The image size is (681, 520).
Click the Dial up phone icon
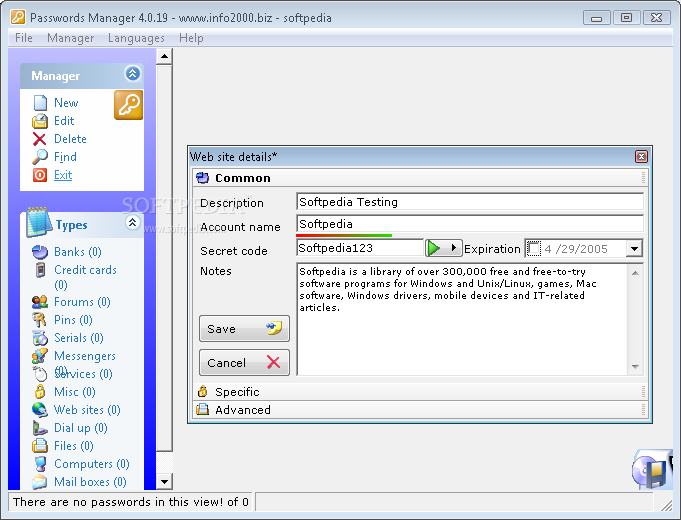point(40,428)
